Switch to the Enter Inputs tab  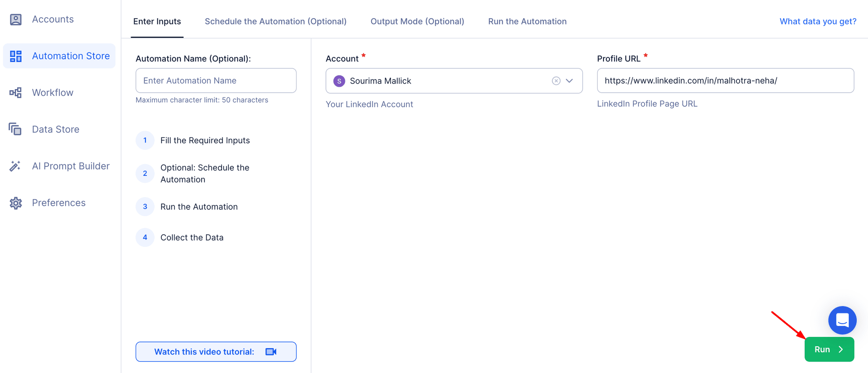(x=157, y=21)
